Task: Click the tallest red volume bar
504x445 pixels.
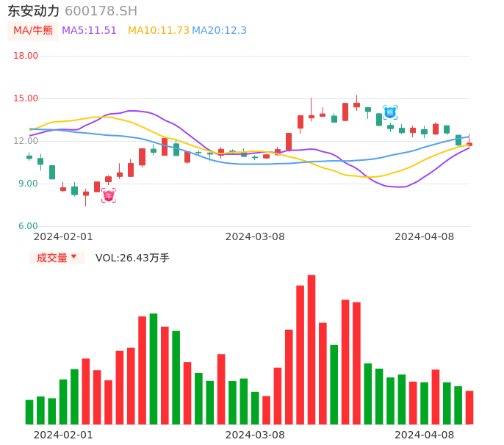Action: [x=312, y=350]
